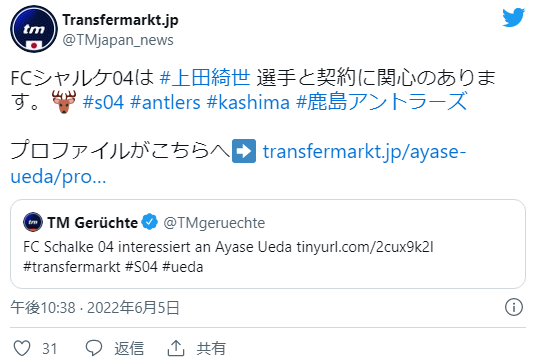Image resolution: width=539 pixels, height=364 pixels.
Task: Open the #s04 hashtag link
Action: 103,102
